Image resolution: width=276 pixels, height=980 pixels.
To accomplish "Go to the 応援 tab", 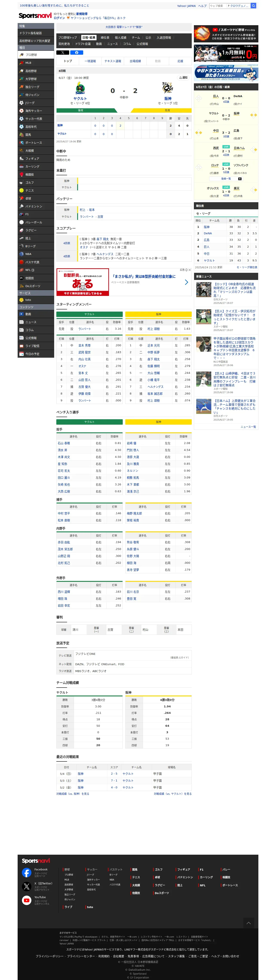I will (180, 61).
